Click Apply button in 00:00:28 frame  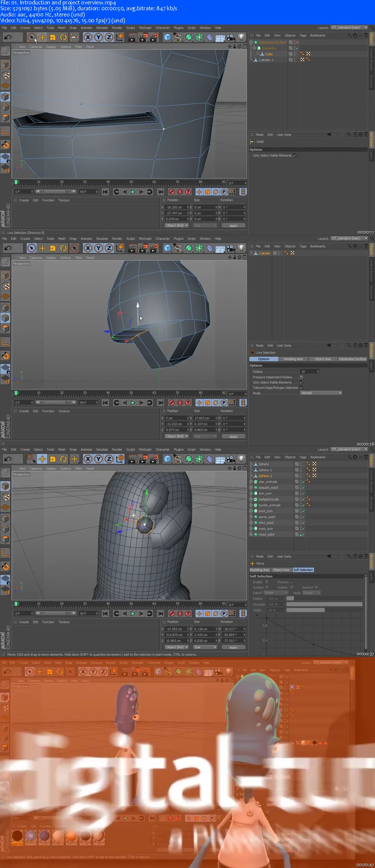[233, 436]
